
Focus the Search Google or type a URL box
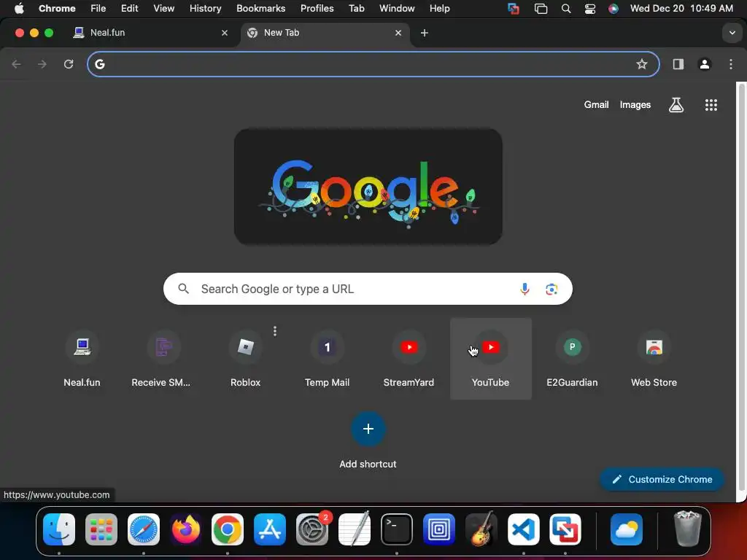pyautogui.click(x=368, y=289)
